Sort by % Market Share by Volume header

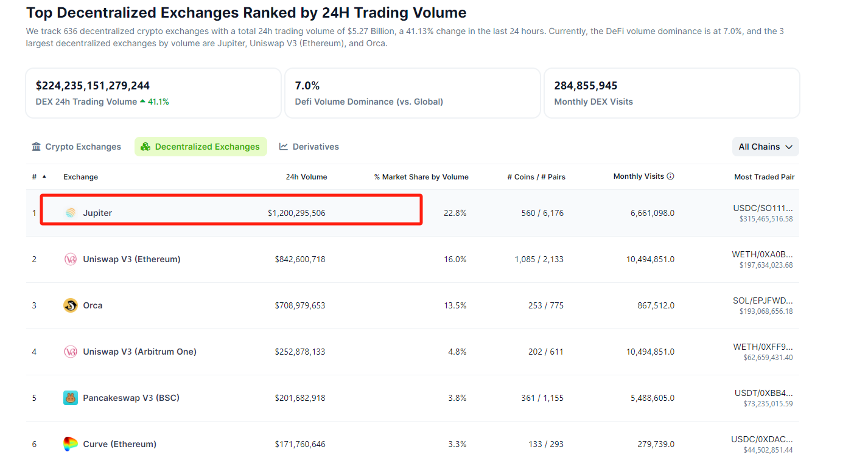pos(421,177)
